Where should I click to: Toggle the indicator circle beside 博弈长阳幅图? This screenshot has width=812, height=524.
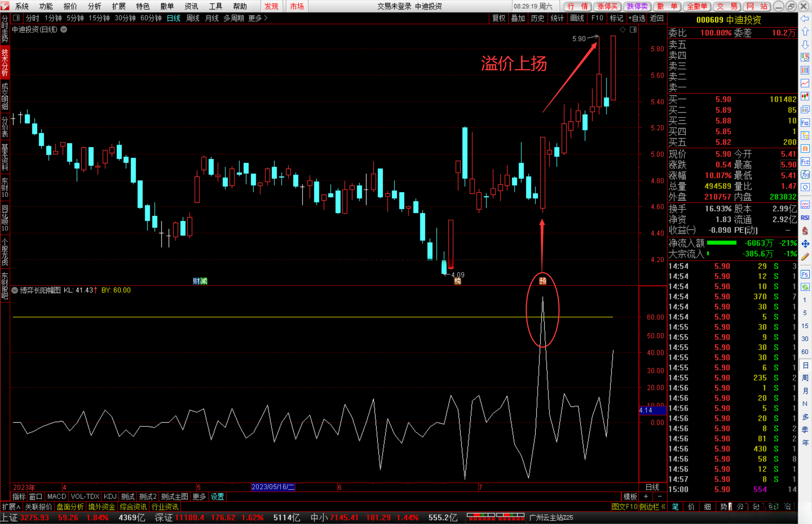(15, 290)
